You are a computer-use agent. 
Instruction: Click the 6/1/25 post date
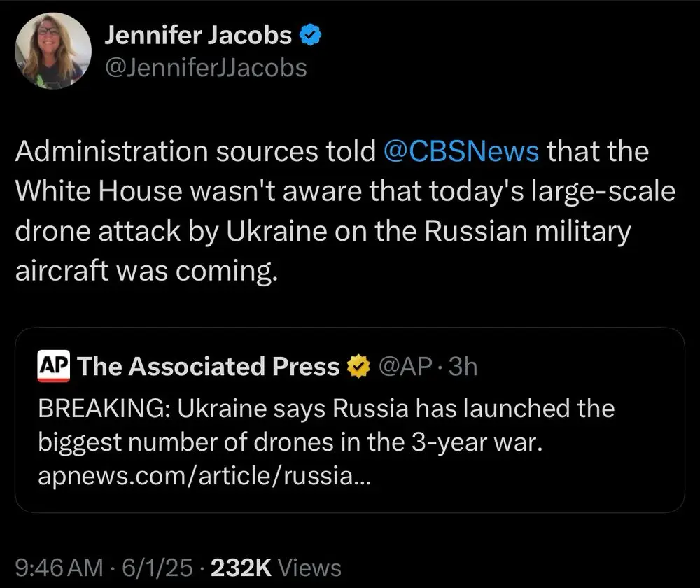(159, 567)
